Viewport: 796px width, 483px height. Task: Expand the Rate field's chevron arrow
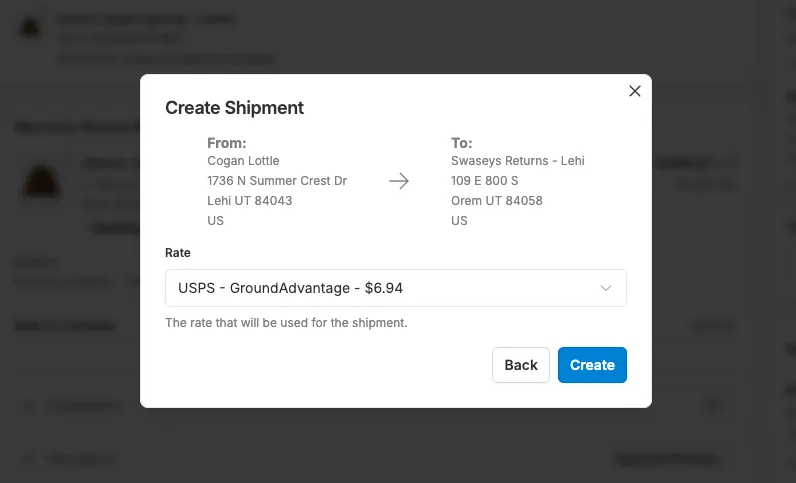(x=606, y=288)
